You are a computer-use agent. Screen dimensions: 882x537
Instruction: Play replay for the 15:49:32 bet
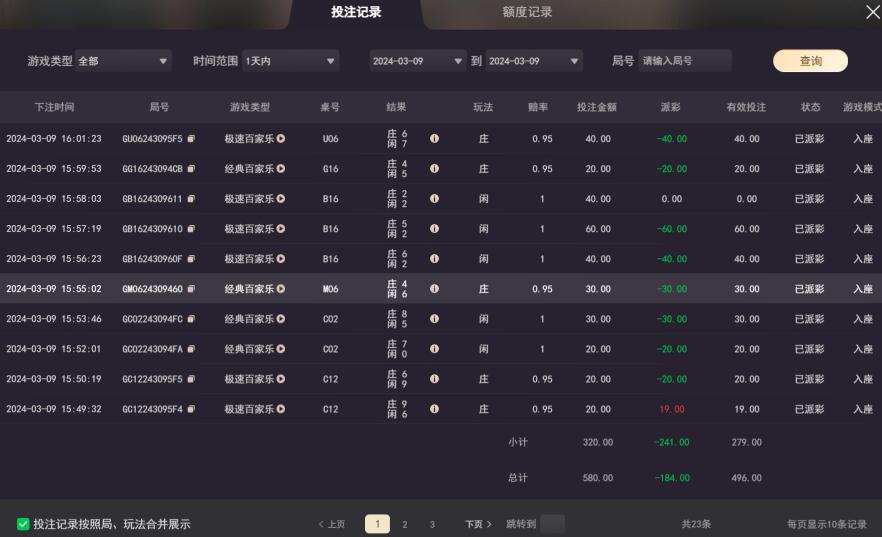(281, 409)
